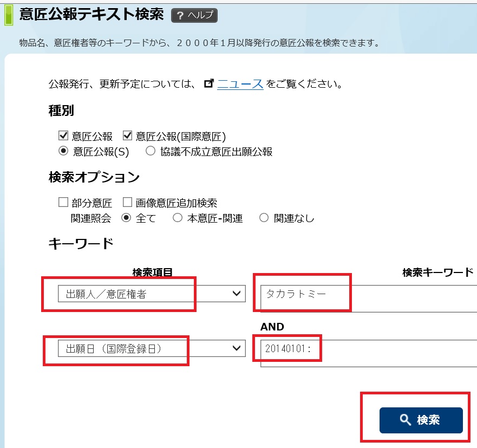Screen dimensions: 477x448
Task: Uncheck the 意匠公報 checkbox
Action: coord(63,135)
